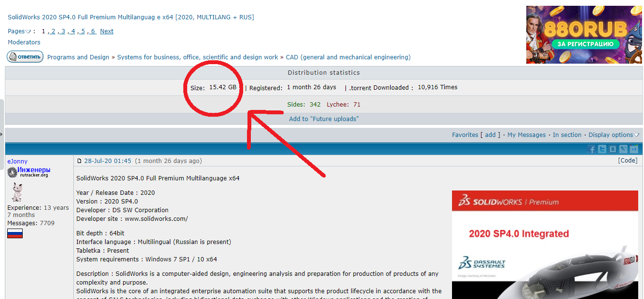This screenshot has height=299, width=644.
Task: Click the Lychee: 71 leechers count
Action: tap(343, 105)
